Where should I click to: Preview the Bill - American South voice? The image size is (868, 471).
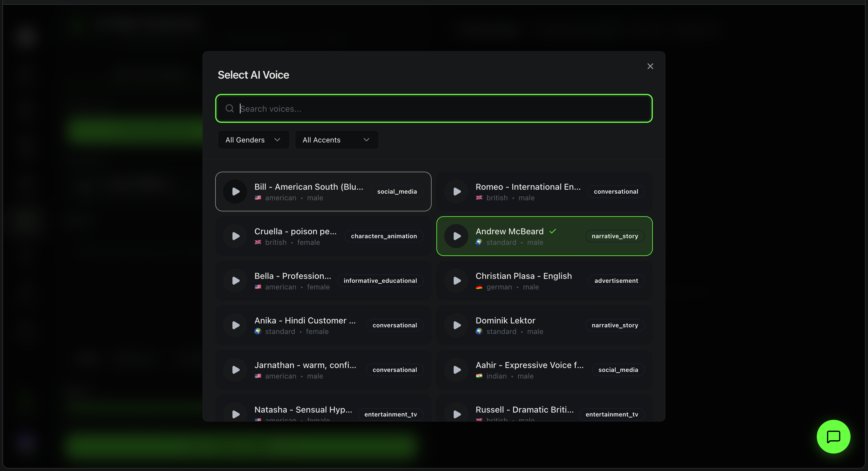(235, 191)
